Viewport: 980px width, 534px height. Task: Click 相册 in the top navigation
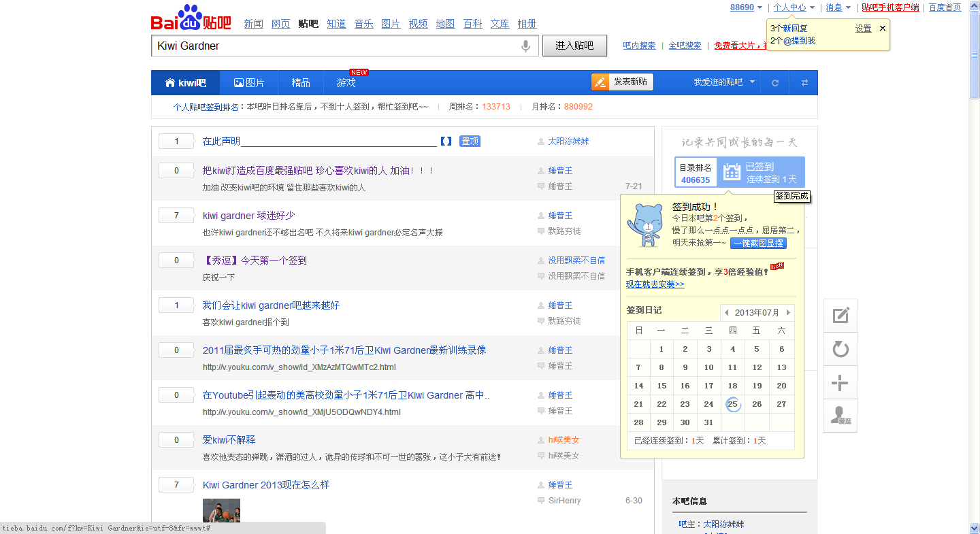[527, 24]
